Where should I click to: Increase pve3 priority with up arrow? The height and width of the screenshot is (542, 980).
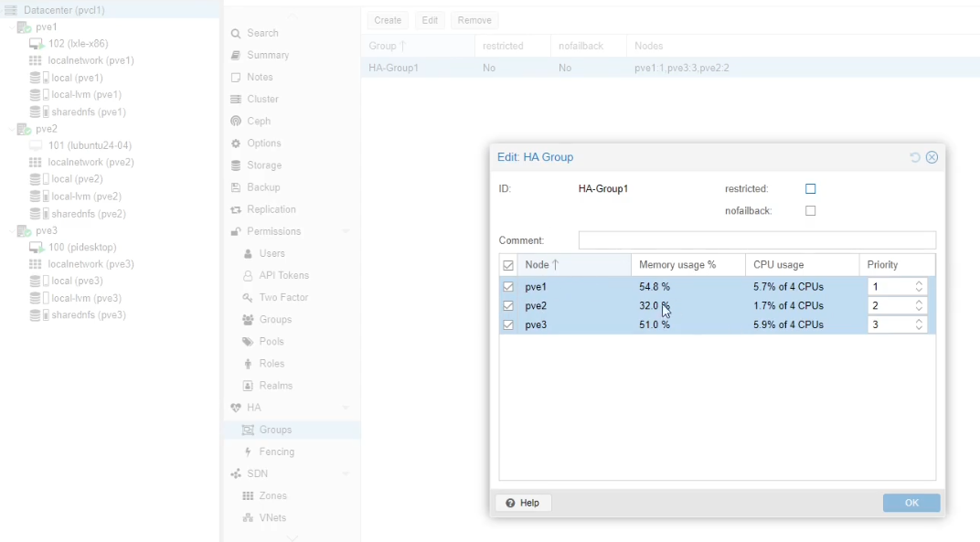919,321
